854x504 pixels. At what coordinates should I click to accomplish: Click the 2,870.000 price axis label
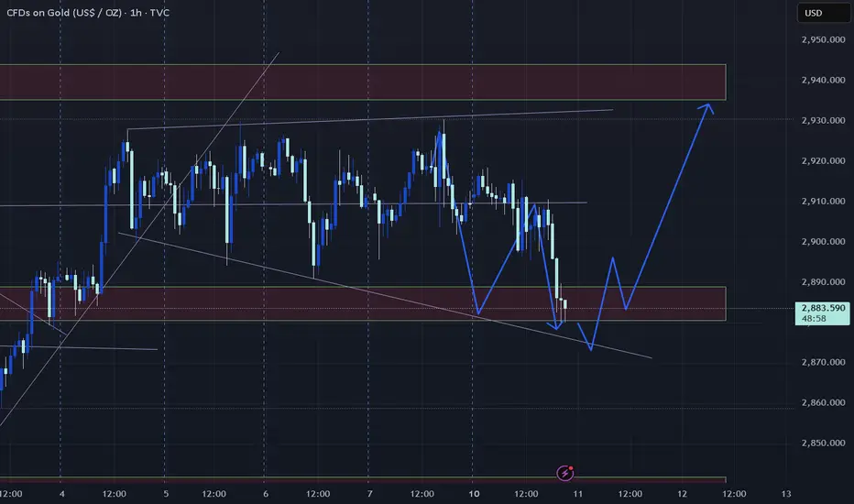point(823,362)
